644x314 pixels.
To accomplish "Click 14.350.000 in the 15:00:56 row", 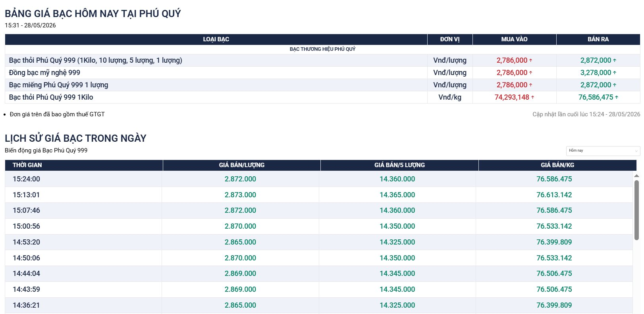I will pos(397,226).
